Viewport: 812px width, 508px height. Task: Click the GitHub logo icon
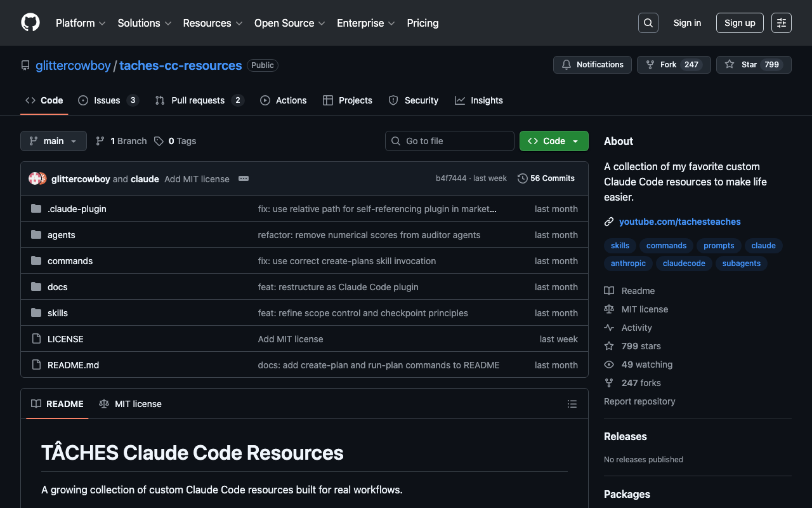(30, 23)
